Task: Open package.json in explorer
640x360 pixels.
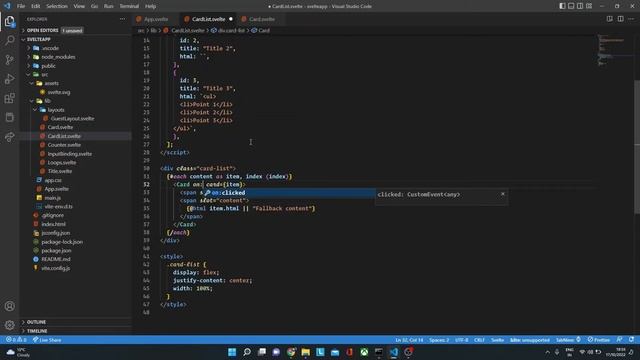Action: 56,251
